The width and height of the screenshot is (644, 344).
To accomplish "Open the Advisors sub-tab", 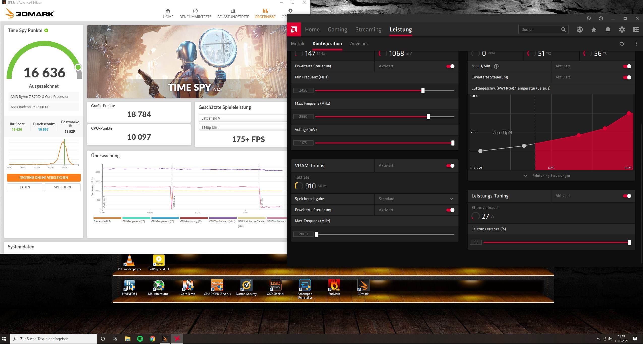I will click(359, 44).
